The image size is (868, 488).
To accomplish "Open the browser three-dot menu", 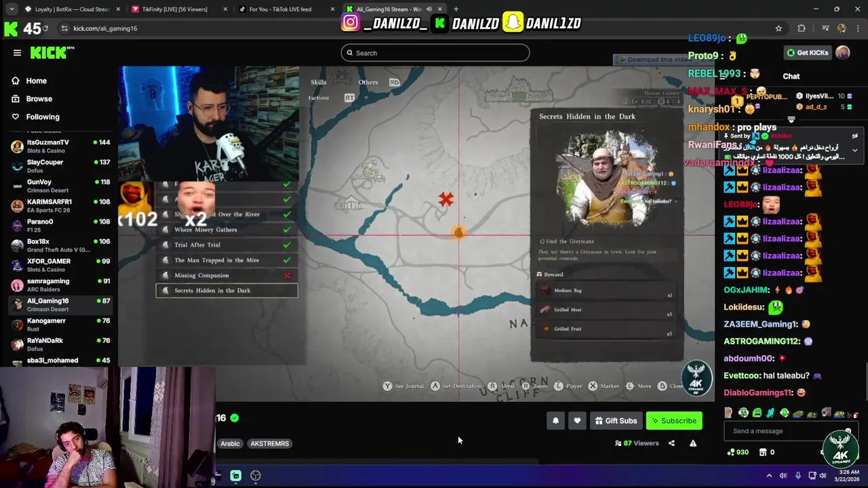I will [859, 28].
